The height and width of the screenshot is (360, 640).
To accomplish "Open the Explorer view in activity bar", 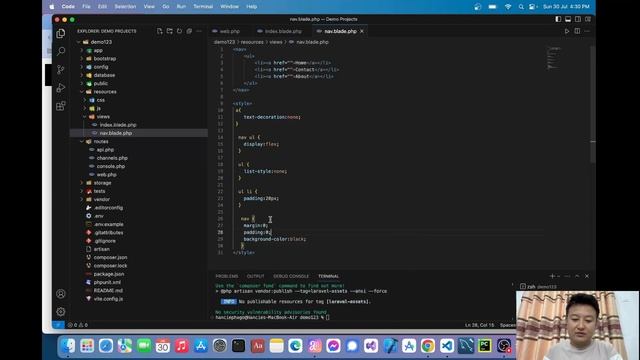I will [61, 33].
